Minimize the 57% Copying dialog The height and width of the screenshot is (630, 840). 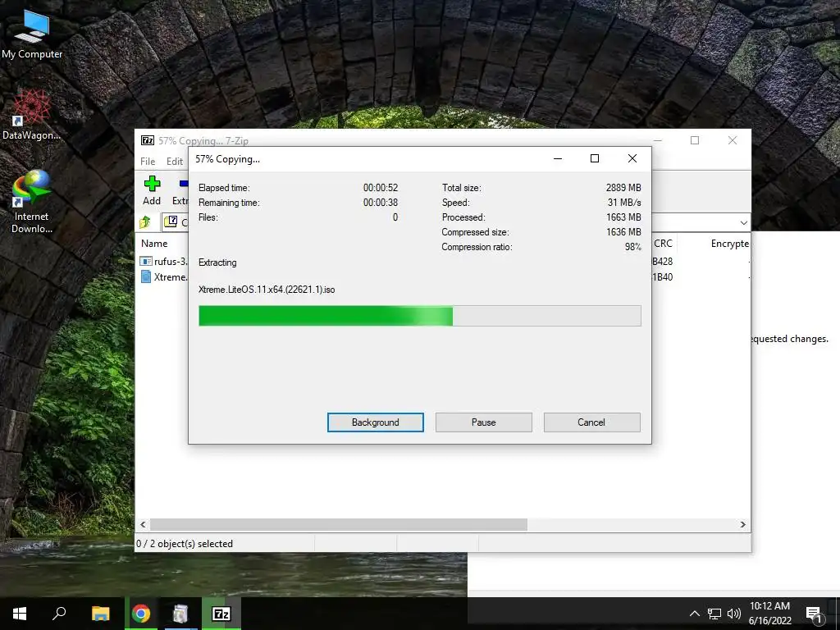558,158
